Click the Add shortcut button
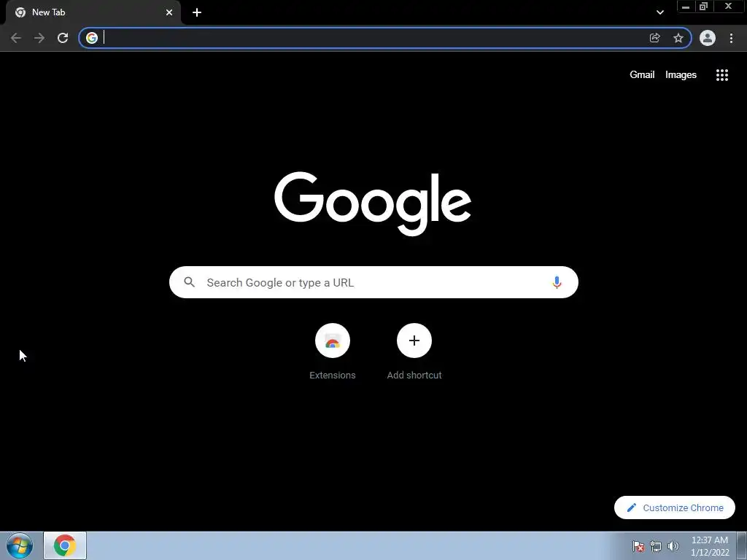 tap(414, 351)
